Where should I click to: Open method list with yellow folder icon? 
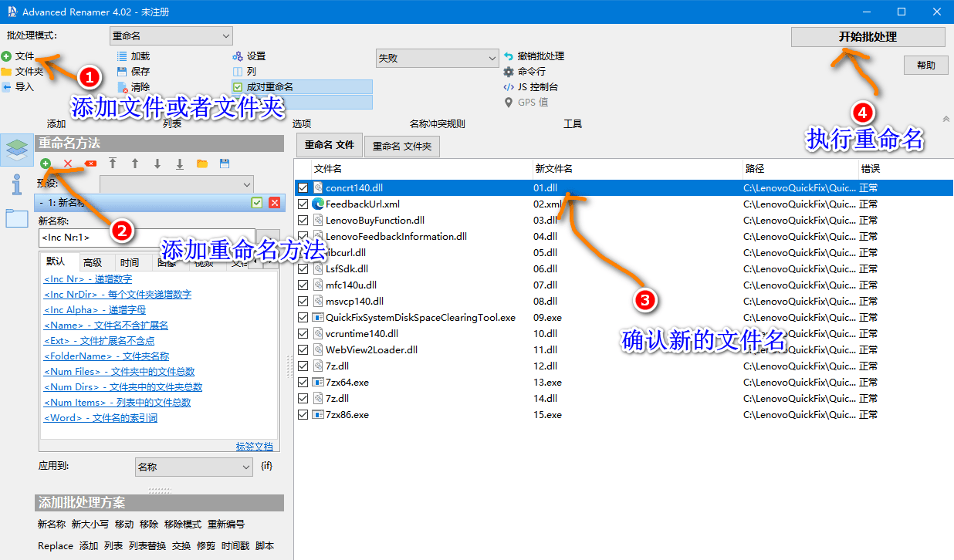pos(202,164)
